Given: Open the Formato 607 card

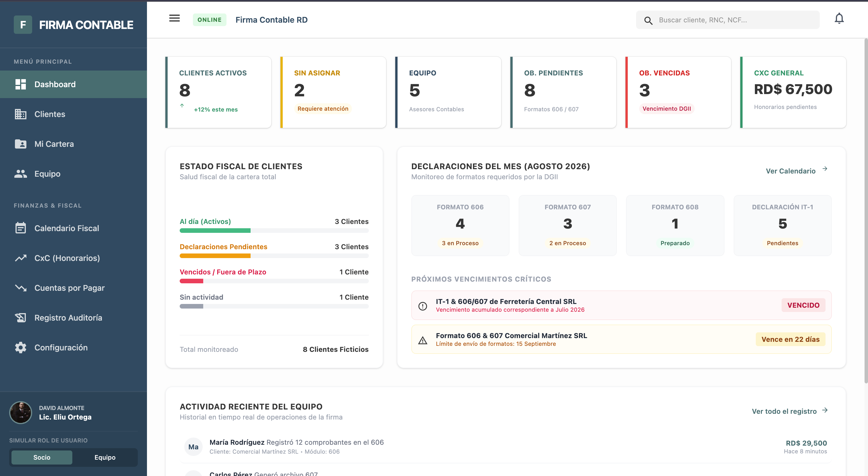Looking at the screenshot, I should 567,226.
